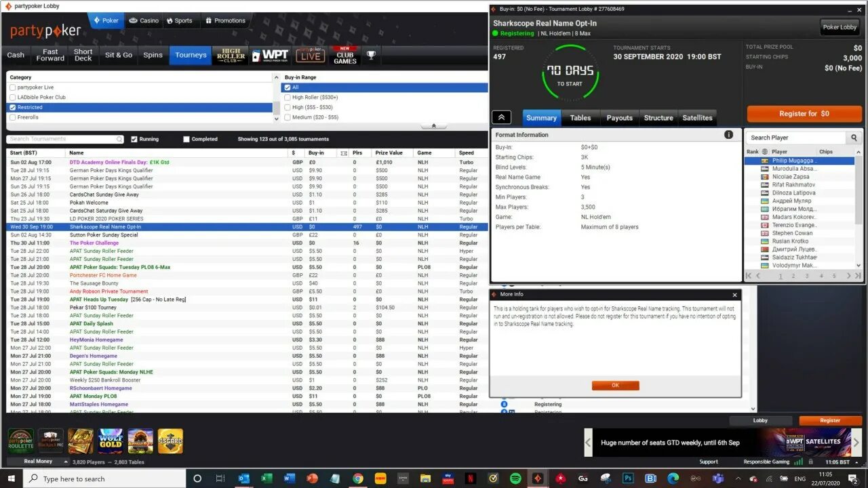Click the Format Information info icon
868x488 pixels.
coord(729,135)
